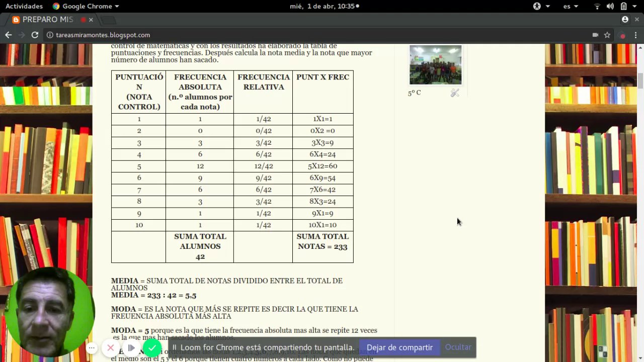
Task: Open the es keyboard layout menu
Action: [x=571, y=6]
